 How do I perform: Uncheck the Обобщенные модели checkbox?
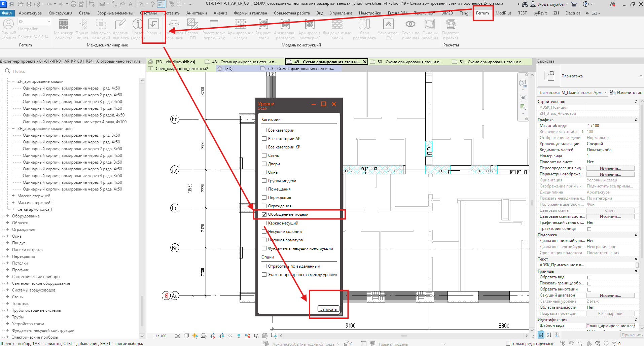[x=264, y=214]
